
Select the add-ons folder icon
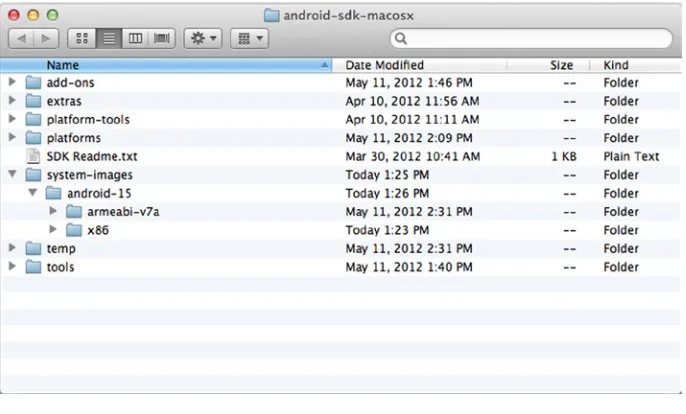coord(33,82)
